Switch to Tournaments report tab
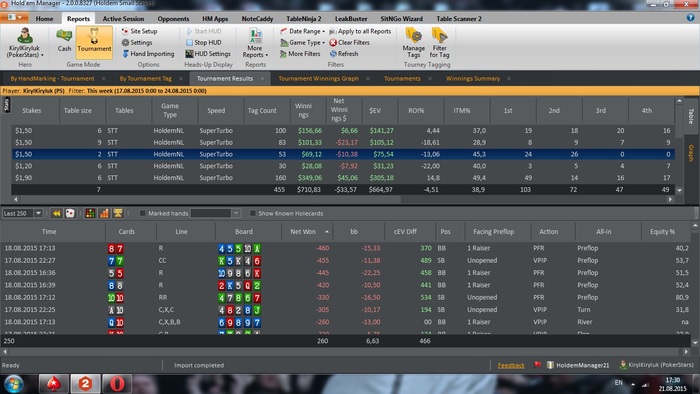The image size is (700, 394). click(402, 79)
